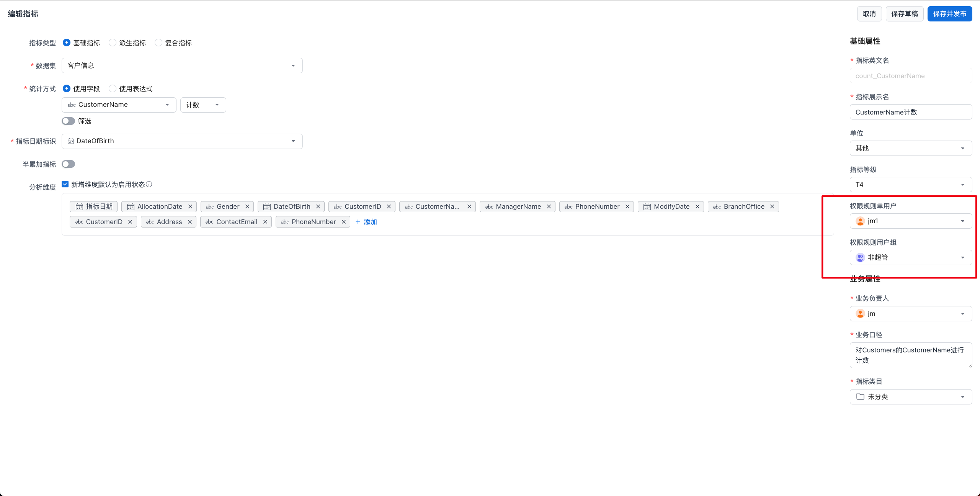980x496 pixels.
Task: Remove the ModifyDate dimension tag
Action: 697,206
